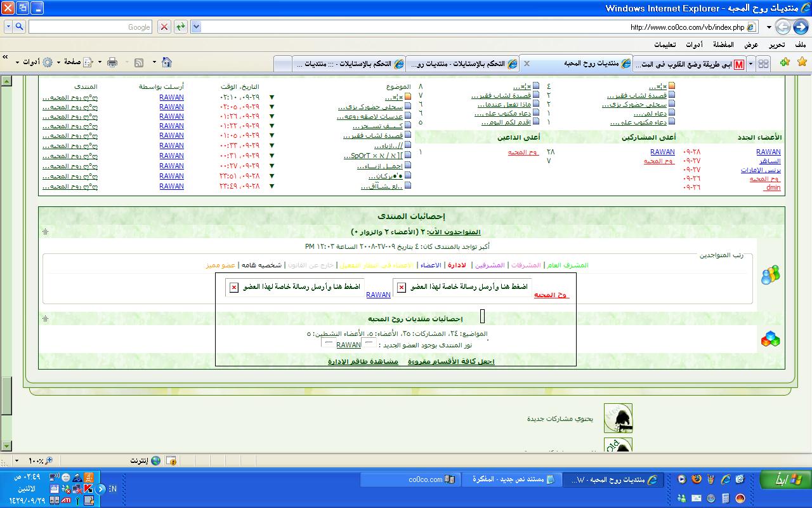The height and width of the screenshot is (508, 812).
Task: Open the المفضلة (Favorites) menu
Action: pos(723,45)
